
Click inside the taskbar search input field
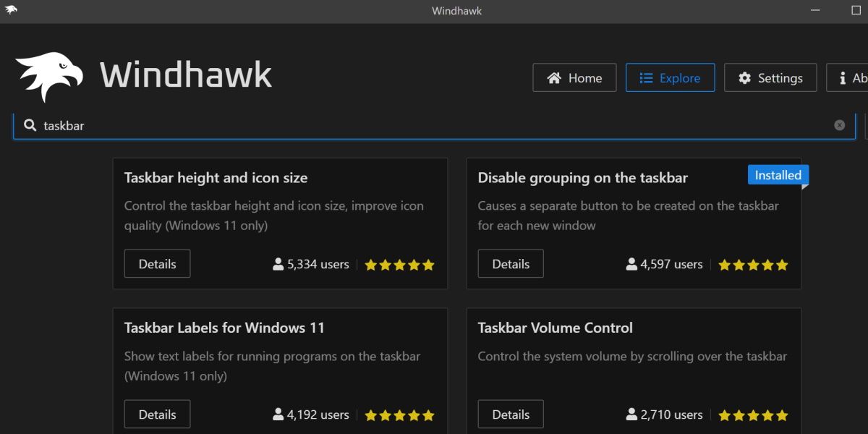289,124
